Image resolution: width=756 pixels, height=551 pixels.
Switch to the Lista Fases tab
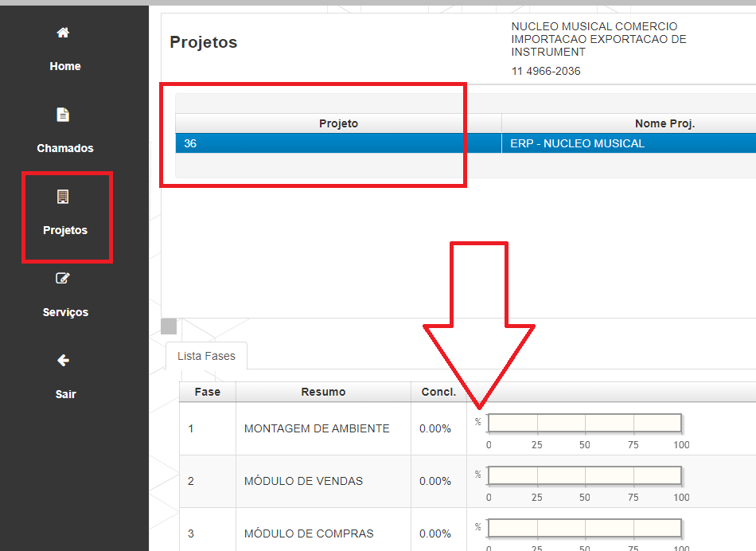pyautogui.click(x=206, y=356)
